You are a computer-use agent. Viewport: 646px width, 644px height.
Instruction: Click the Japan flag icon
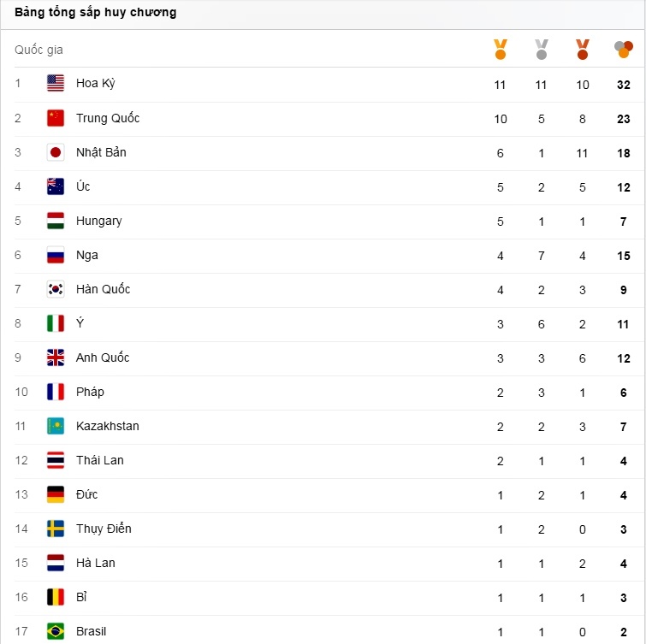pyautogui.click(x=56, y=152)
